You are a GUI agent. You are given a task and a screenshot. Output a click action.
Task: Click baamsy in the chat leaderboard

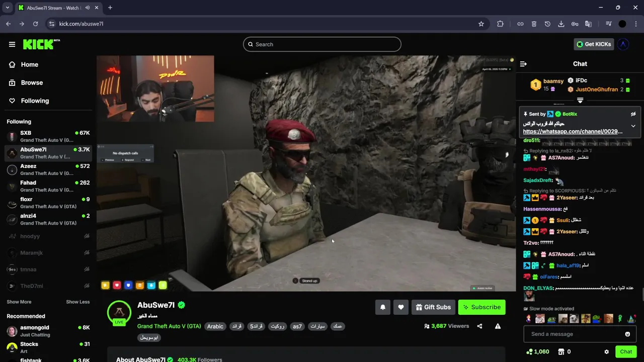(x=553, y=81)
